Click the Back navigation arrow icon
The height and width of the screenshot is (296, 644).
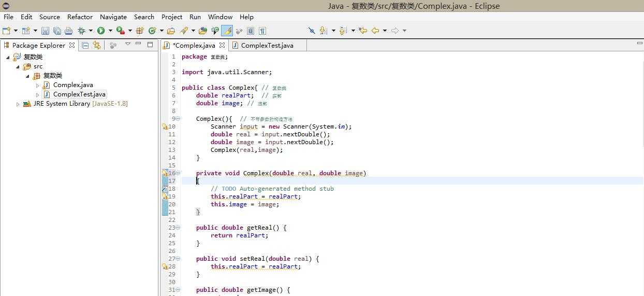coord(375,31)
